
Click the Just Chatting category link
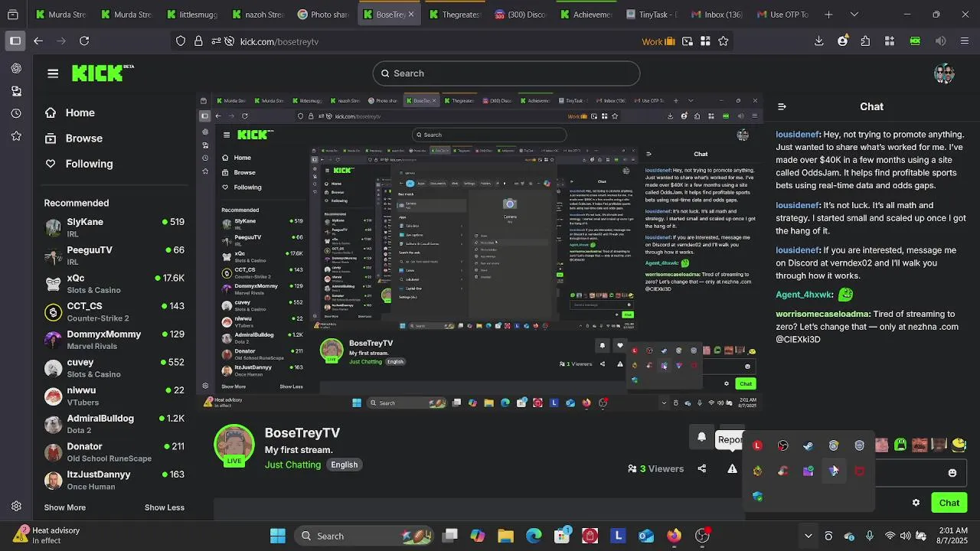[292, 465]
